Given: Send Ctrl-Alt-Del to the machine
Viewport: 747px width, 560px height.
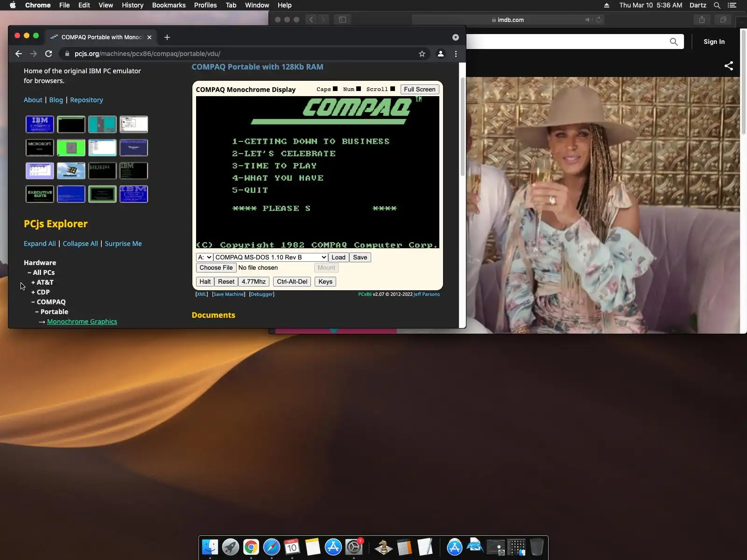Looking at the screenshot, I should coord(292,281).
